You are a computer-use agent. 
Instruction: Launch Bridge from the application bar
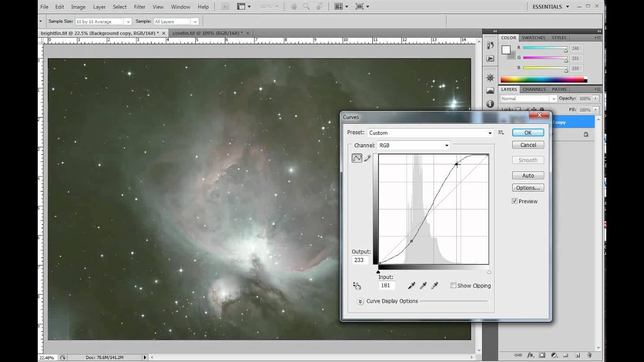(225, 7)
